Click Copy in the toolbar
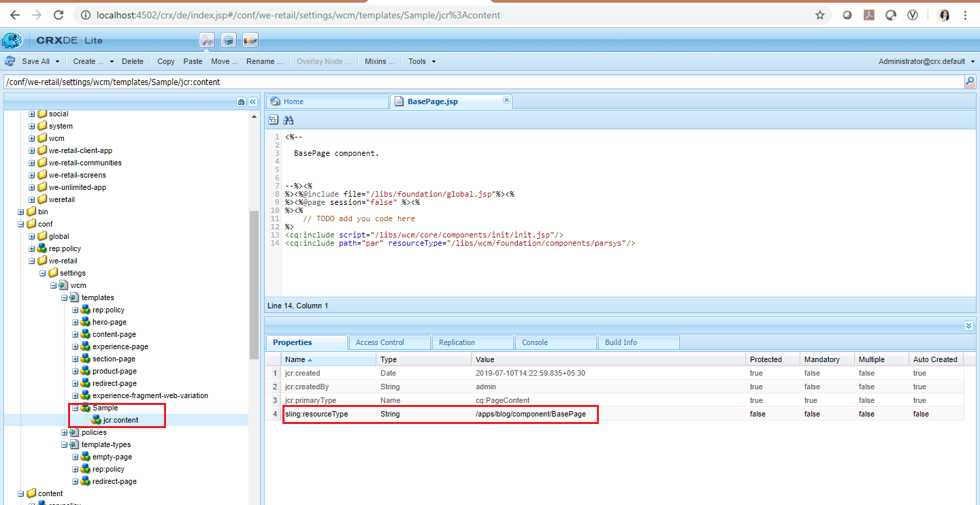The height and width of the screenshot is (505, 980). tap(166, 61)
